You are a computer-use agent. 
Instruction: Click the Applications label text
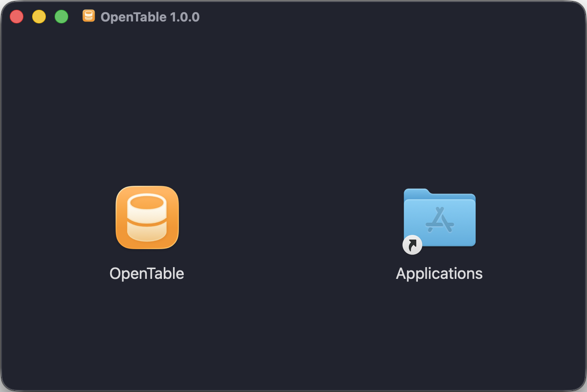[x=439, y=274]
